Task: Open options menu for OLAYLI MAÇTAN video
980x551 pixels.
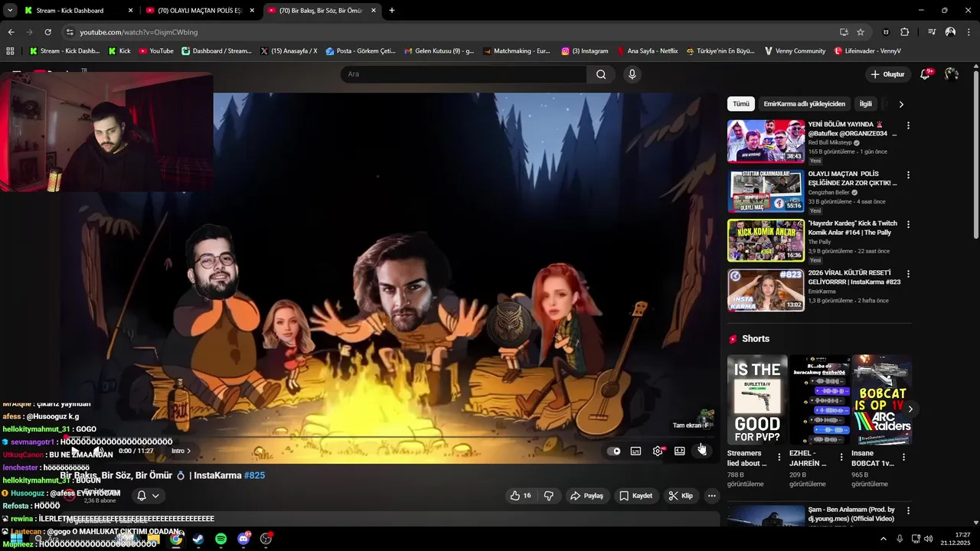Action: [908, 175]
